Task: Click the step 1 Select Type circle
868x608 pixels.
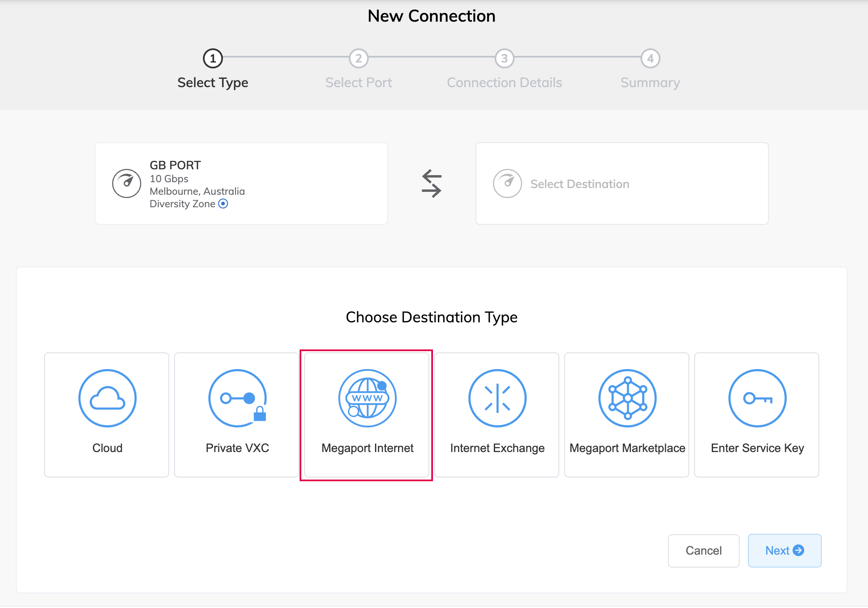Action: pyautogui.click(x=213, y=58)
